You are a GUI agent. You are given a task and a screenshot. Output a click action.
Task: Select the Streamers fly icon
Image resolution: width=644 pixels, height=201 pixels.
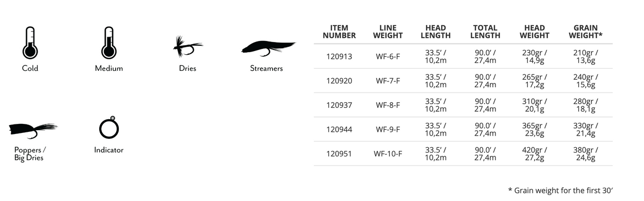[268, 48]
